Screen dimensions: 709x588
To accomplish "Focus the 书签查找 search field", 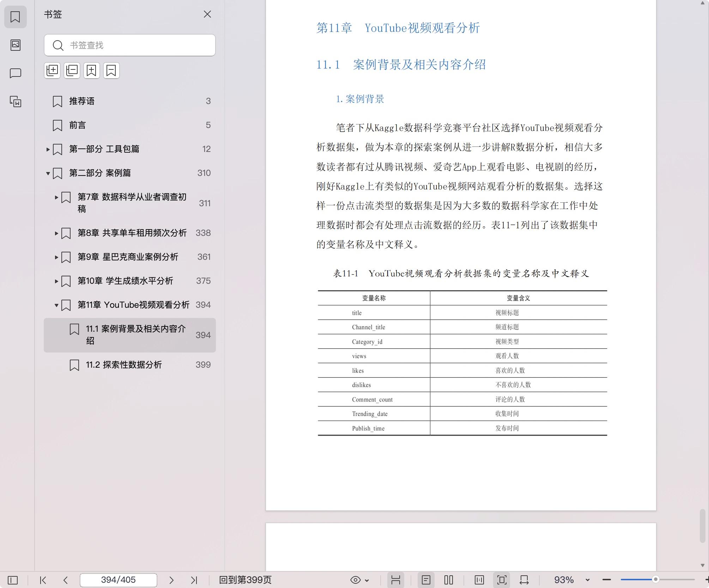I will click(x=130, y=45).
